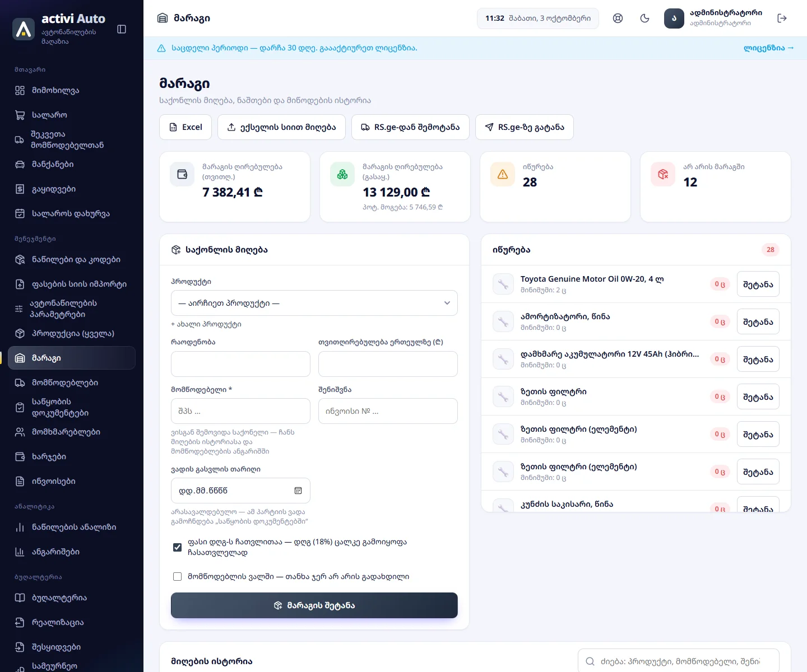Click ექსელის სიით მიღება button
Image resolution: width=807 pixels, height=672 pixels.
[281, 127]
